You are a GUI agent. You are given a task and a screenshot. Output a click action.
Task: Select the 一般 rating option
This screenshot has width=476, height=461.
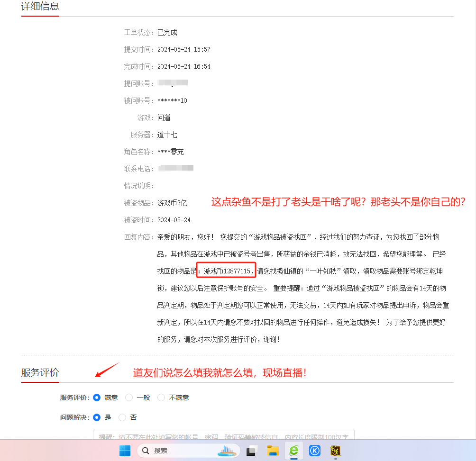point(129,398)
